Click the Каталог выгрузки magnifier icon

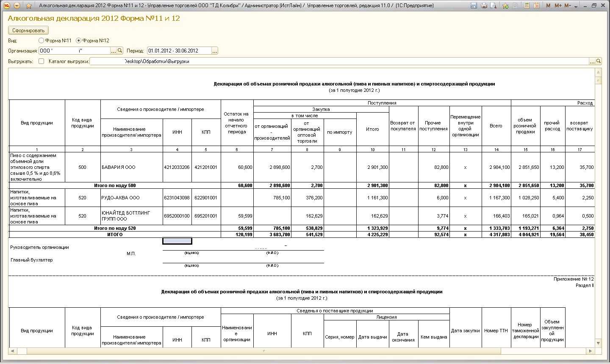pos(599,61)
